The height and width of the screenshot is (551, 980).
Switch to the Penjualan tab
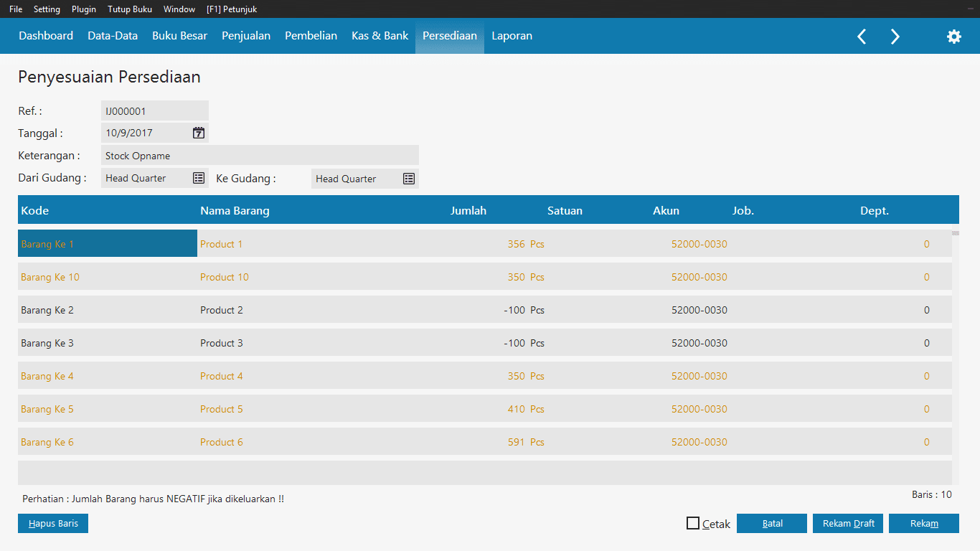tap(245, 36)
